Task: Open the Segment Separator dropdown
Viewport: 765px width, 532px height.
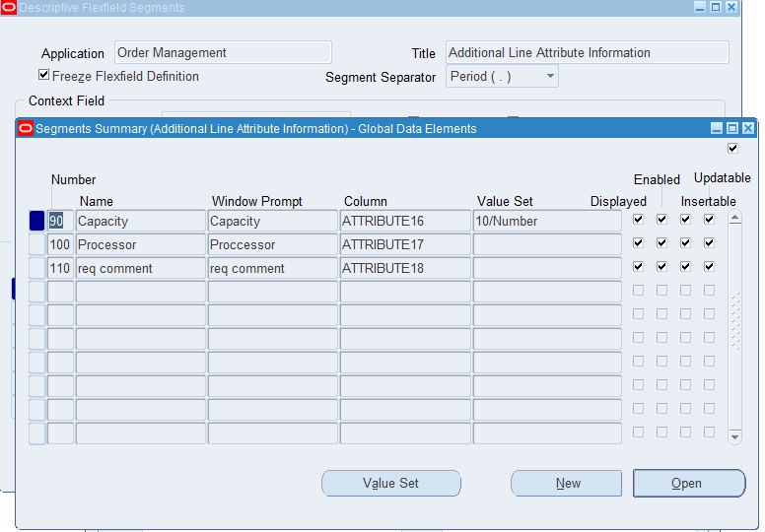Action: click(550, 76)
